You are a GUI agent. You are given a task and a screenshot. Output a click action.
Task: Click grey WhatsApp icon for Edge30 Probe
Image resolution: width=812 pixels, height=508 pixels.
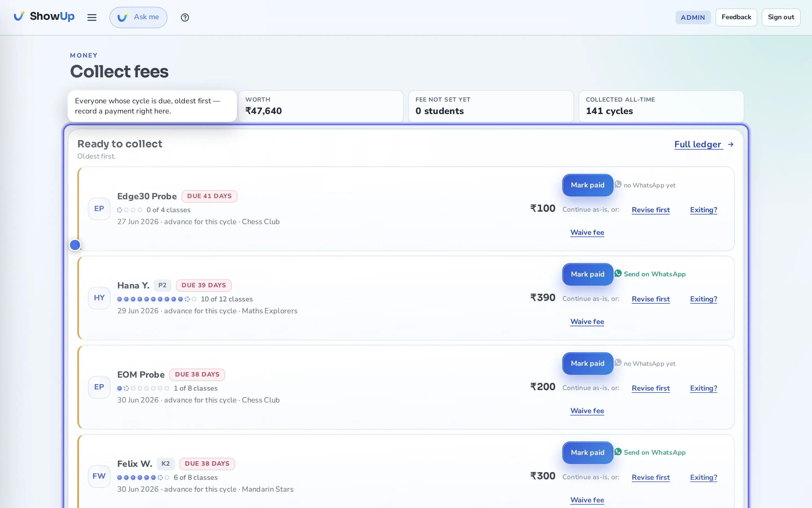click(x=618, y=185)
